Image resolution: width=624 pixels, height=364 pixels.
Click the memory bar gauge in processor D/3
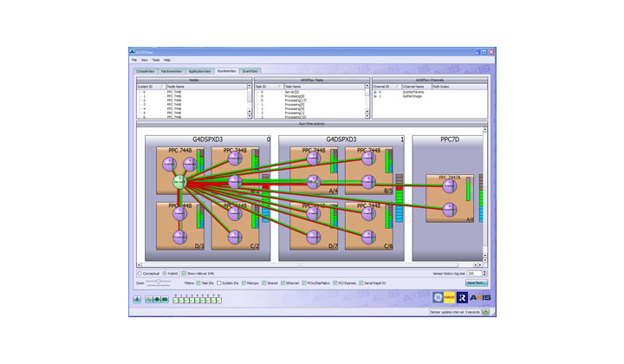tap(200, 217)
